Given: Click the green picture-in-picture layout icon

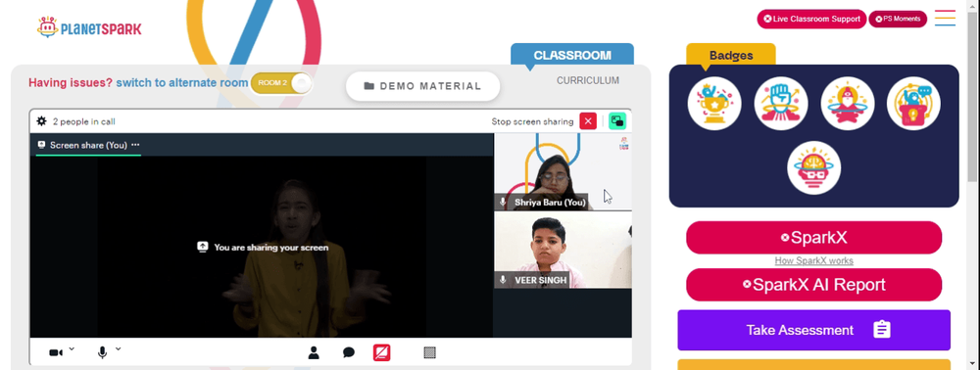Looking at the screenshot, I should (x=616, y=121).
